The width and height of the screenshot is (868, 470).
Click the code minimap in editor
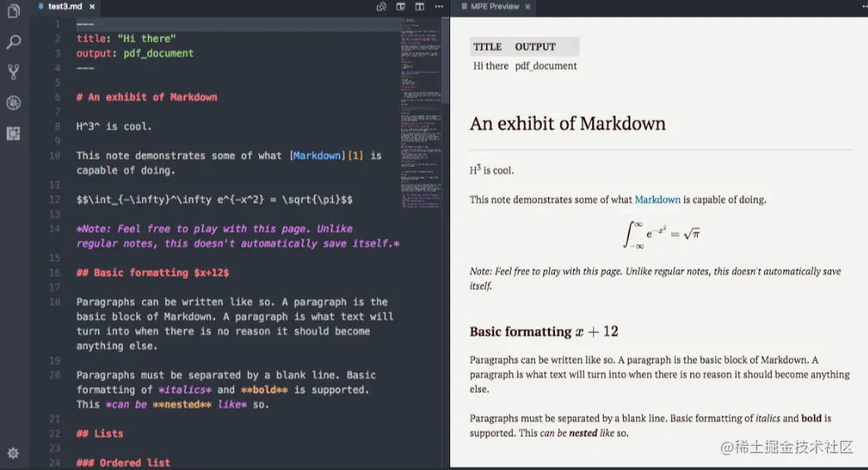click(x=421, y=113)
